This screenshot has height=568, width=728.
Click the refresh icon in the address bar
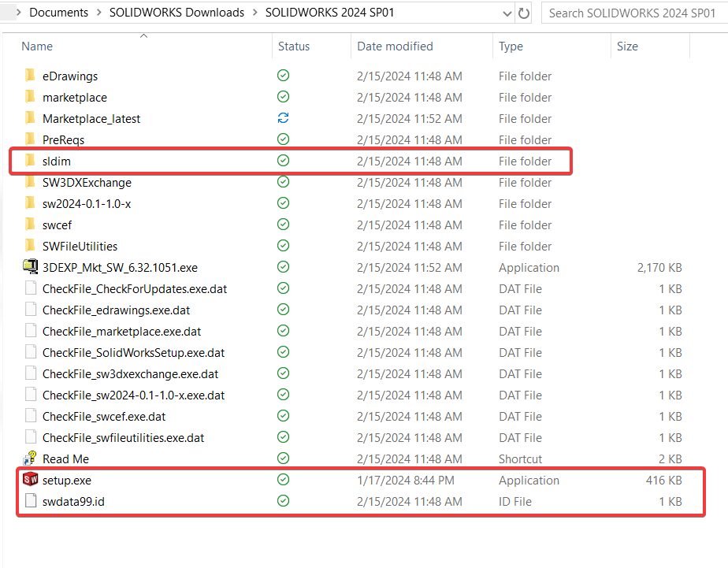pos(526,12)
